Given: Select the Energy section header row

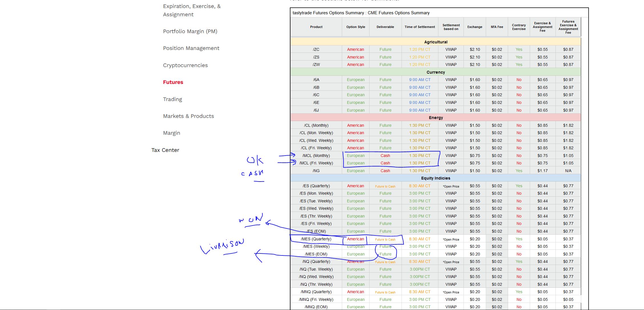Looking at the screenshot, I should tap(436, 118).
